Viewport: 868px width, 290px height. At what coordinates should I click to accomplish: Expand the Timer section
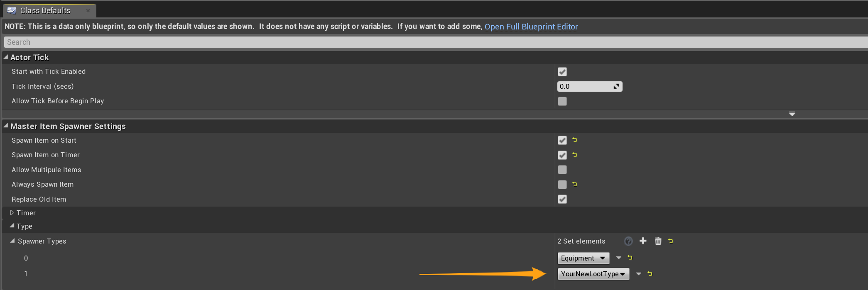[12, 213]
